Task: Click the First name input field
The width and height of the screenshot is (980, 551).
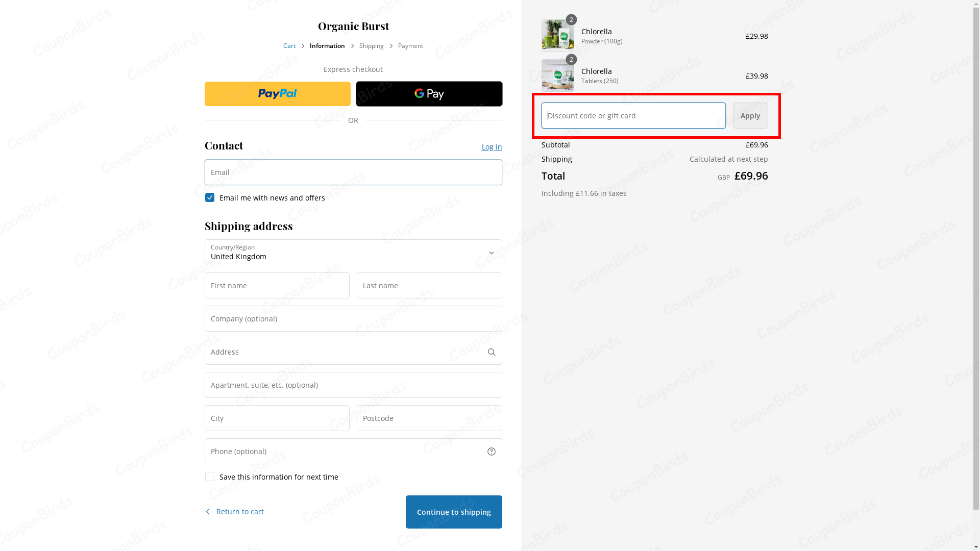Action: click(277, 286)
